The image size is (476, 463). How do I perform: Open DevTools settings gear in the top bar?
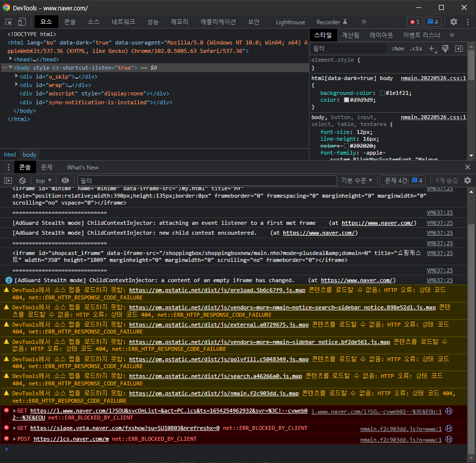tap(454, 22)
